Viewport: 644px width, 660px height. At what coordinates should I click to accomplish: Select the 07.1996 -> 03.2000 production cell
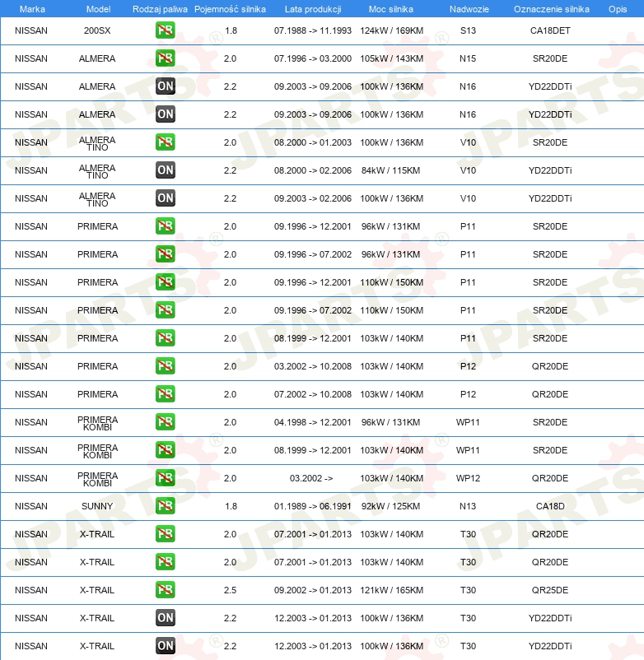312,58
